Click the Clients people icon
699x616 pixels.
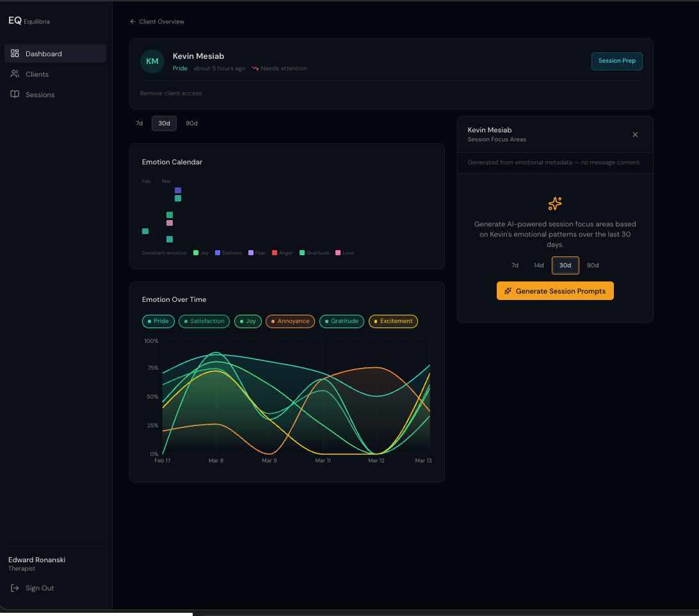pyautogui.click(x=15, y=74)
